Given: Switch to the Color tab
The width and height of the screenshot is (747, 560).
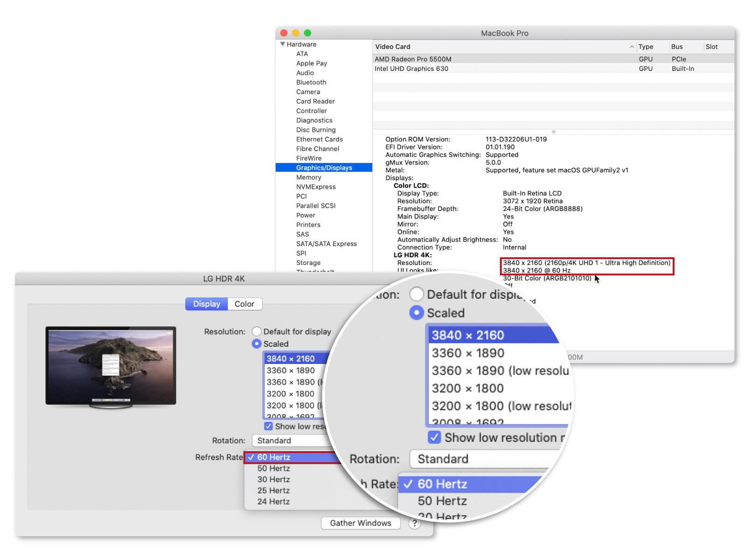Looking at the screenshot, I should tap(244, 304).
